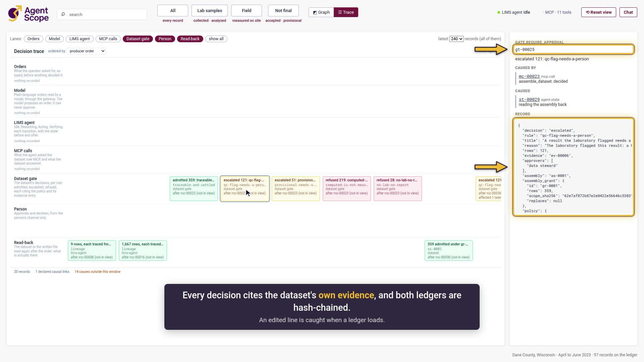Click MCP 11 tools indicator
The height and width of the screenshot is (362, 644).
(x=557, y=12)
